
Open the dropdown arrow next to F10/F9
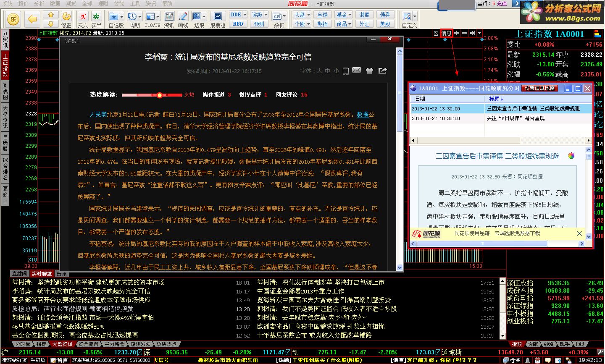pyautogui.click(x=158, y=17)
